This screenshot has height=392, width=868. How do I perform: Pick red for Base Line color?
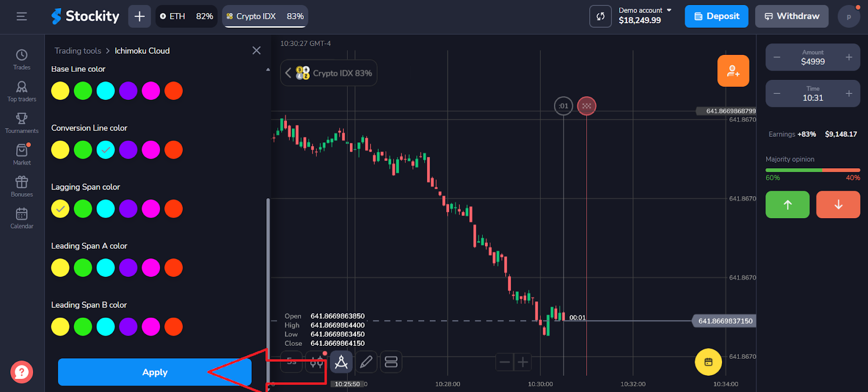(x=174, y=91)
